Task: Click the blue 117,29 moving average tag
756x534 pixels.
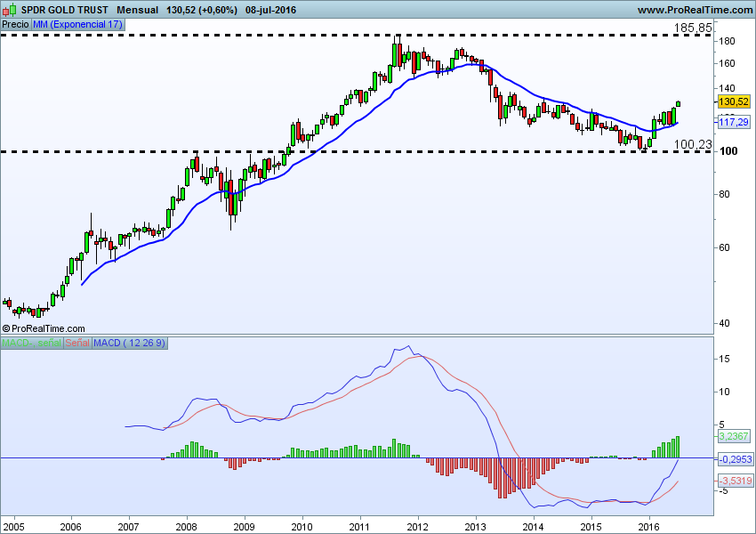Action: pyautogui.click(x=734, y=122)
